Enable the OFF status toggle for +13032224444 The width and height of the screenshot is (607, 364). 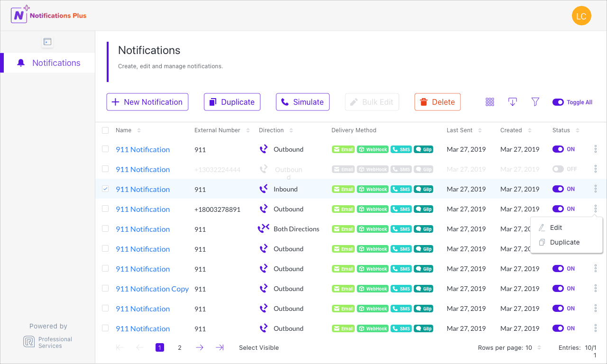point(558,169)
